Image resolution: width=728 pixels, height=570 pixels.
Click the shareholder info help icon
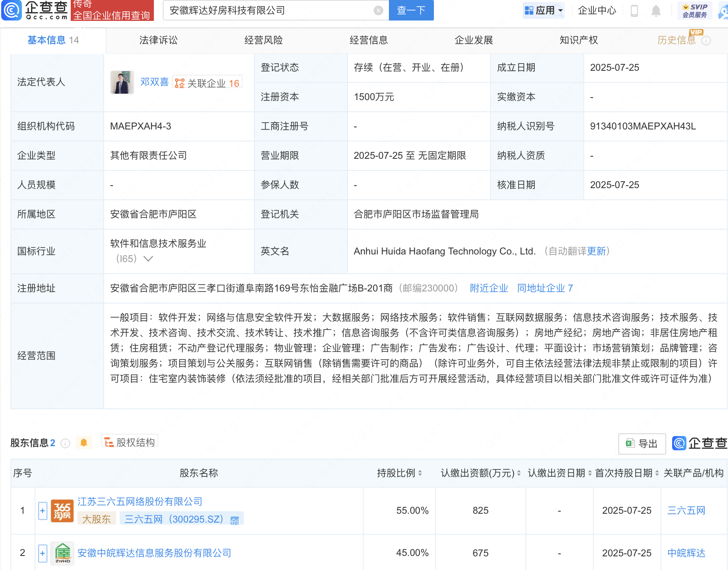65,443
